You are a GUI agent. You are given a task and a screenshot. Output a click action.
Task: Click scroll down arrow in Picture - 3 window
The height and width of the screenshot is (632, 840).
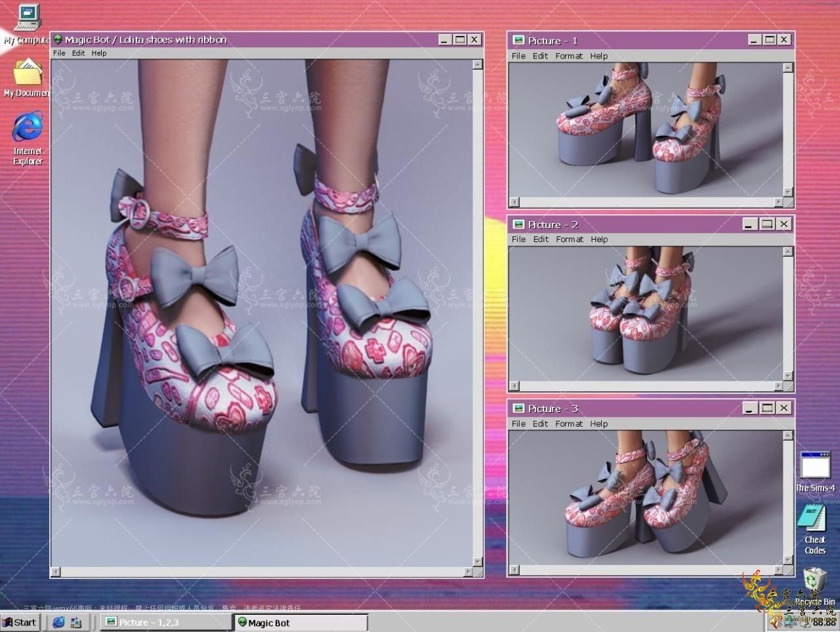click(x=788, y=560)
